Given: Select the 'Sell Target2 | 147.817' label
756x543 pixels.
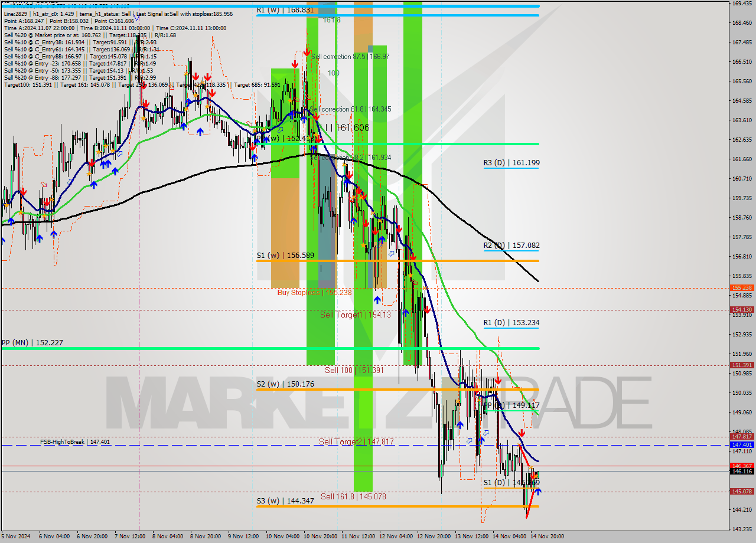Looking at the screenshot, I should click(x=356, y=441).
